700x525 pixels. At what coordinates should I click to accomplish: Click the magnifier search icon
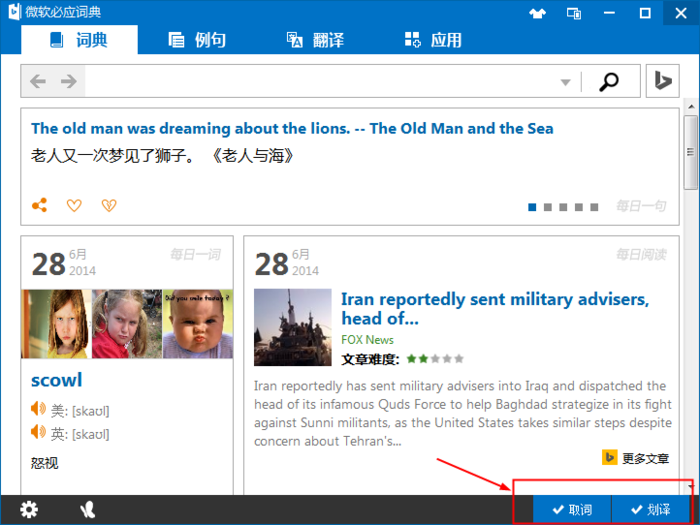click(x=609, y=81)
